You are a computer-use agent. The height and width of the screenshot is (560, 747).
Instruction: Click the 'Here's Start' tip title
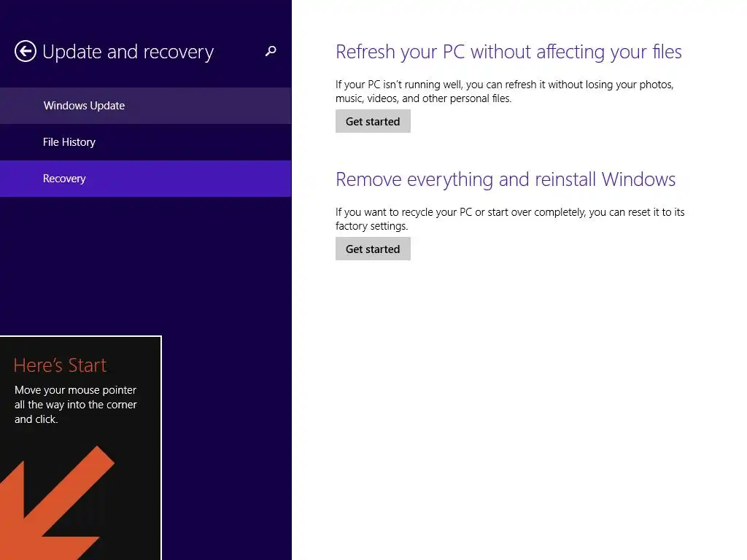click(x=60, y=365)
